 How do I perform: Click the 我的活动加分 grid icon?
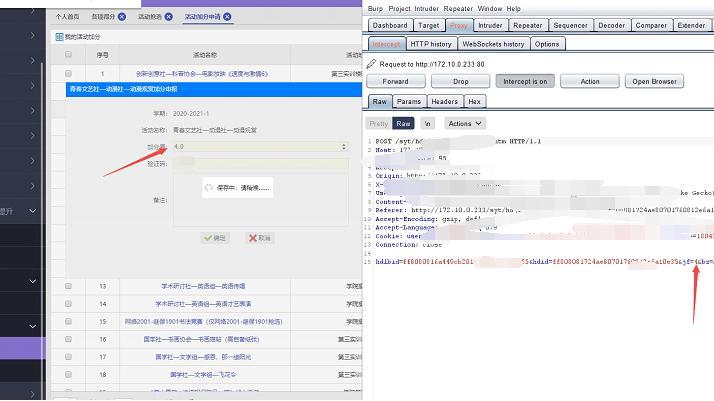[x=58, y=36]
